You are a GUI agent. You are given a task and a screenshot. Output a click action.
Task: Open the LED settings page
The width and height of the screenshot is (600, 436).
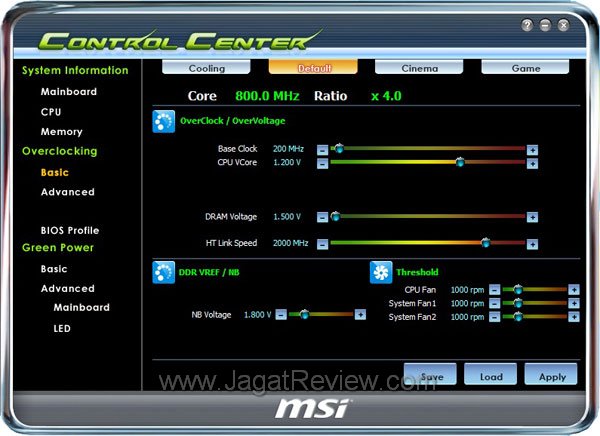pyautogui.click(x=62, y=328)
